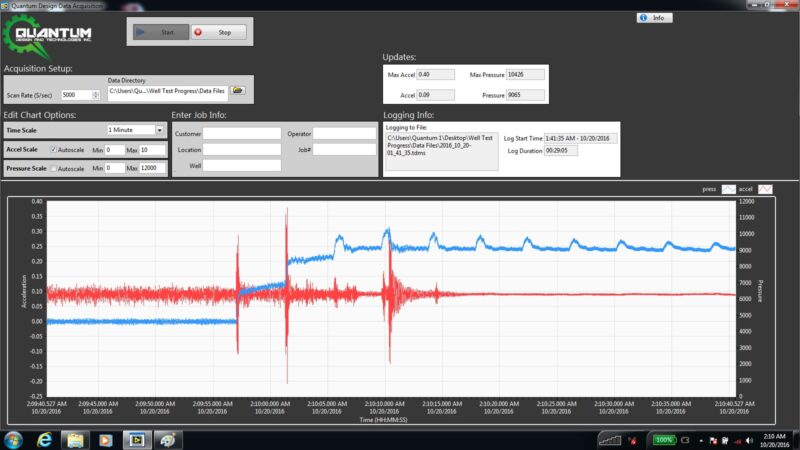800x450 pixels.
Task: Stop data acquisition with the Stop button
Action: pyautogui.click(x=219, y=32)
